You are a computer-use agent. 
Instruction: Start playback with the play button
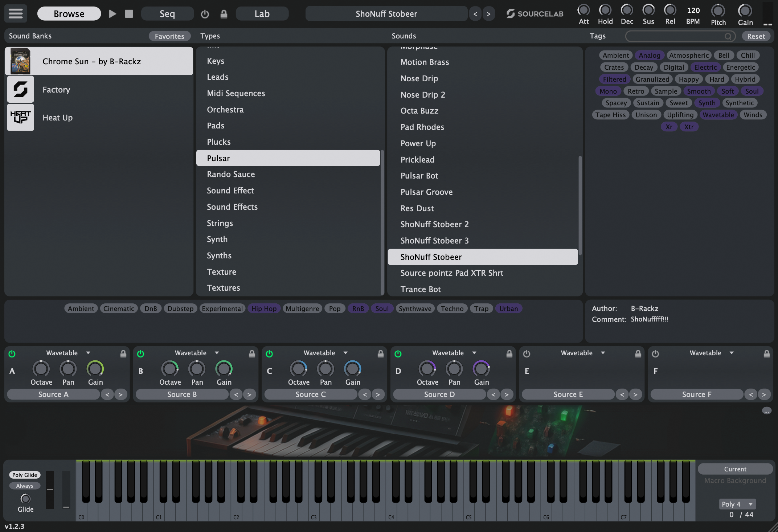(112, 14)
